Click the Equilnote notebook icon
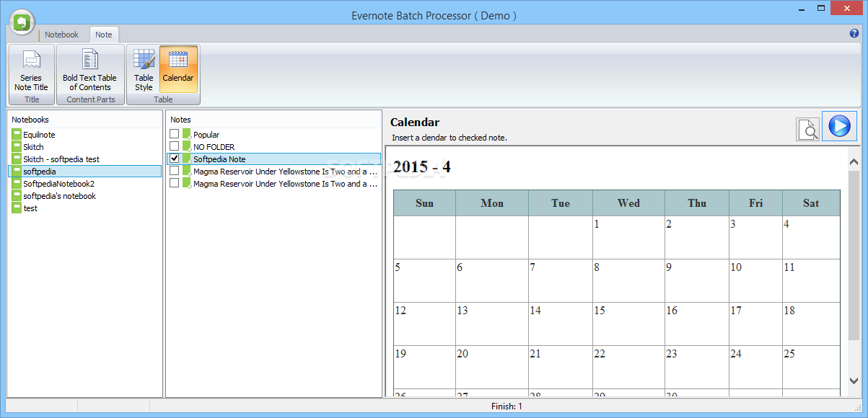The width and height of the screenshot is (868, 418). click(17, 135)
